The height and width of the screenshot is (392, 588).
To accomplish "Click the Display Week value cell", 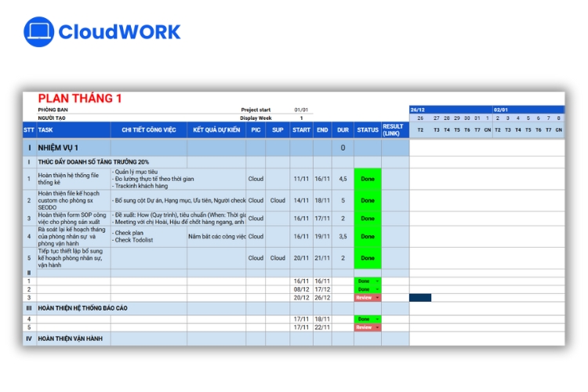I will [301, 118].
